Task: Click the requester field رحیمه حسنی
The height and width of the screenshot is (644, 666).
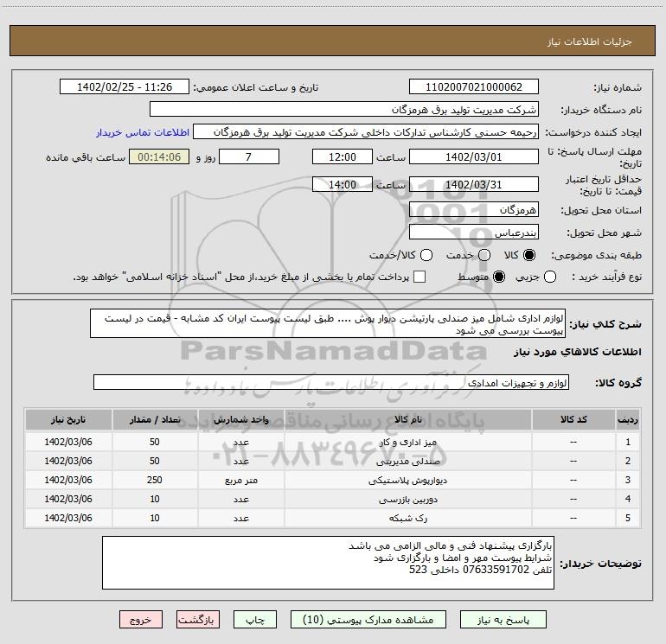Action: click(x=366, y=132)
